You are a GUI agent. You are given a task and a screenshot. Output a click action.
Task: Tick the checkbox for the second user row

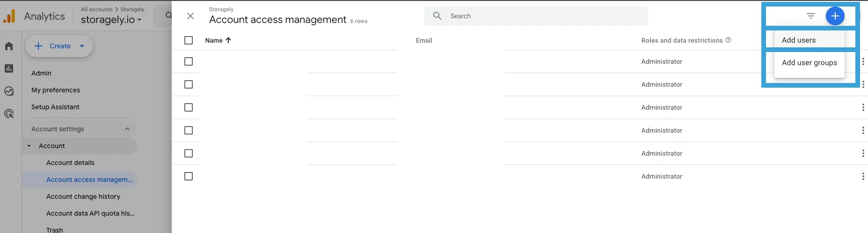[189, 84]
